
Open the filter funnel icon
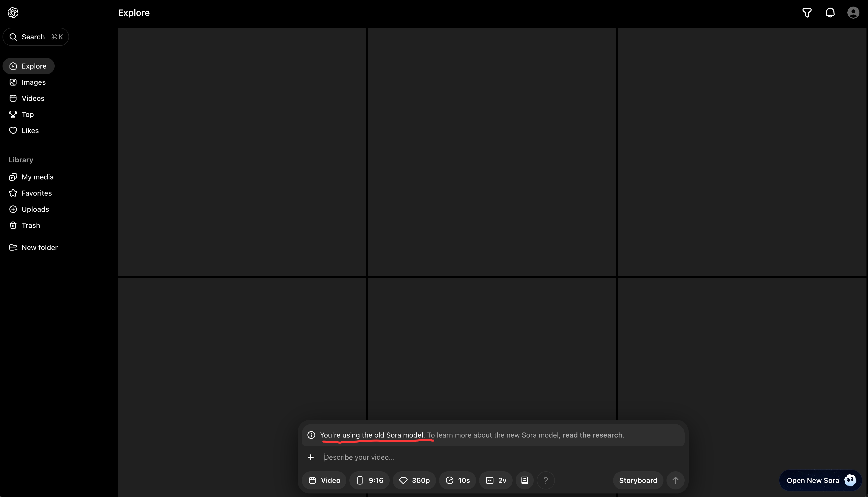[807, 13]
